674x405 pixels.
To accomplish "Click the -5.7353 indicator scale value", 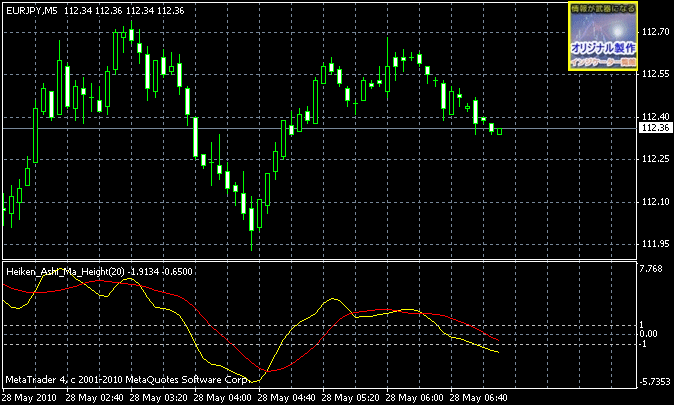I will point(655,382).
